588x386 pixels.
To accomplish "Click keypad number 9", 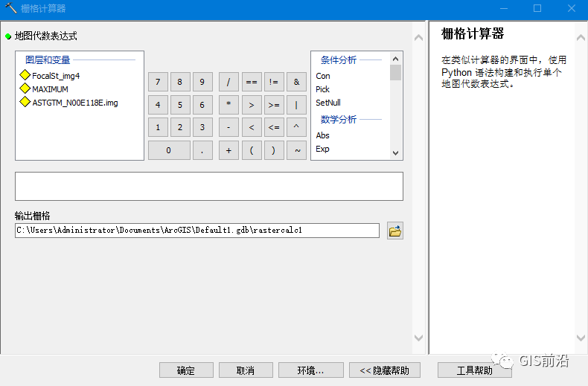I will click(x=202, y=82).
